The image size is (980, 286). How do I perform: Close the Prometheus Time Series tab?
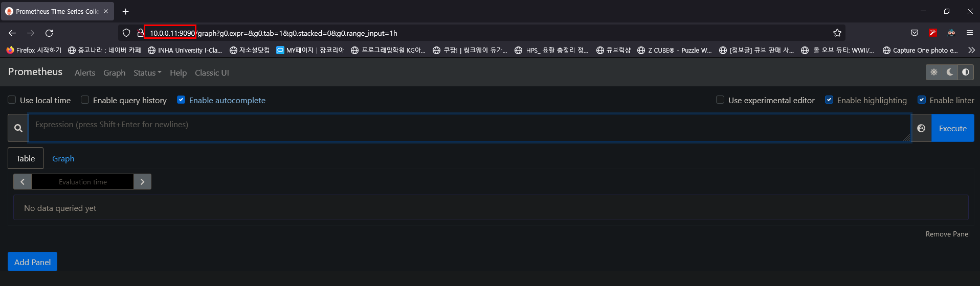(x=106, y=11)
